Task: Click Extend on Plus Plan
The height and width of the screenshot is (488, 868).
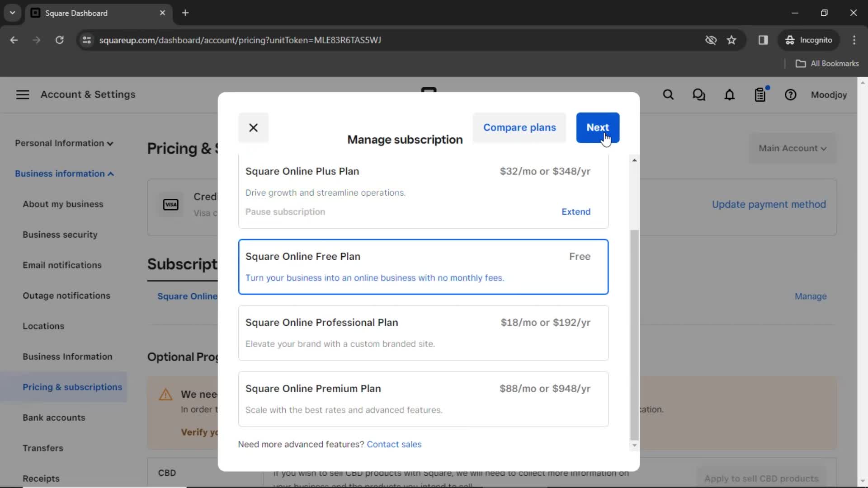Action: pos(576,212)
